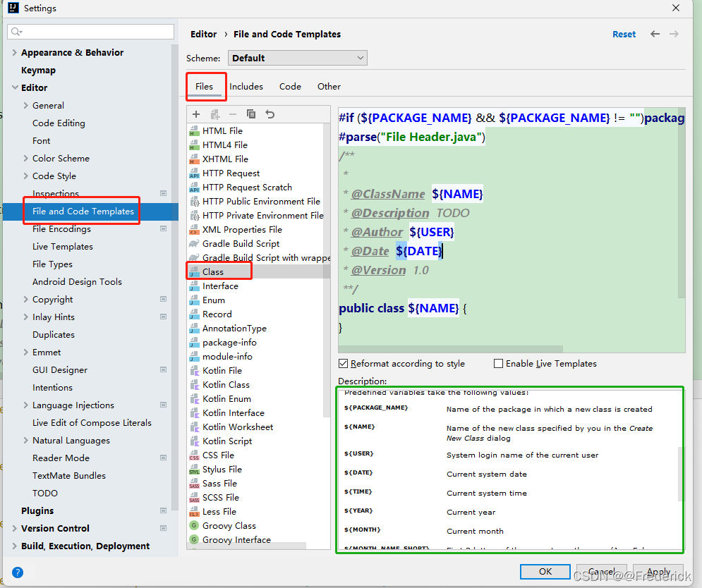Click the Apply button
This screenshot has height=588, width=702.
(658, 572)
